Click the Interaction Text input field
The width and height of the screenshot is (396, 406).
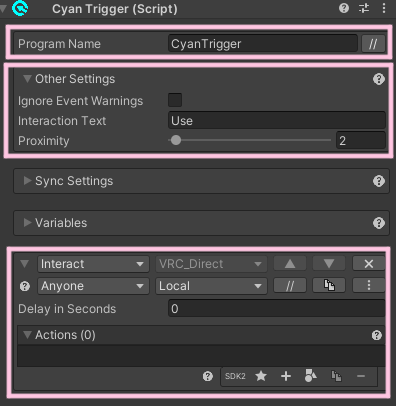(277, 121)
